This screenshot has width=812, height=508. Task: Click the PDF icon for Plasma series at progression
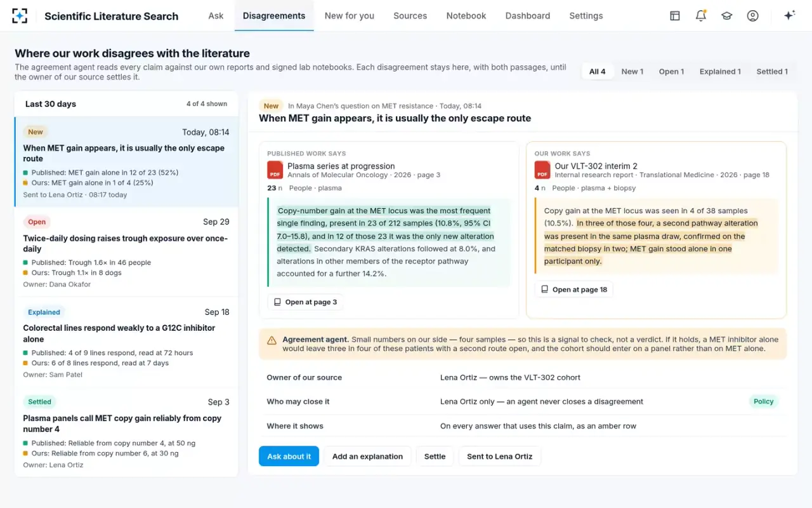(x=275, y=170)
